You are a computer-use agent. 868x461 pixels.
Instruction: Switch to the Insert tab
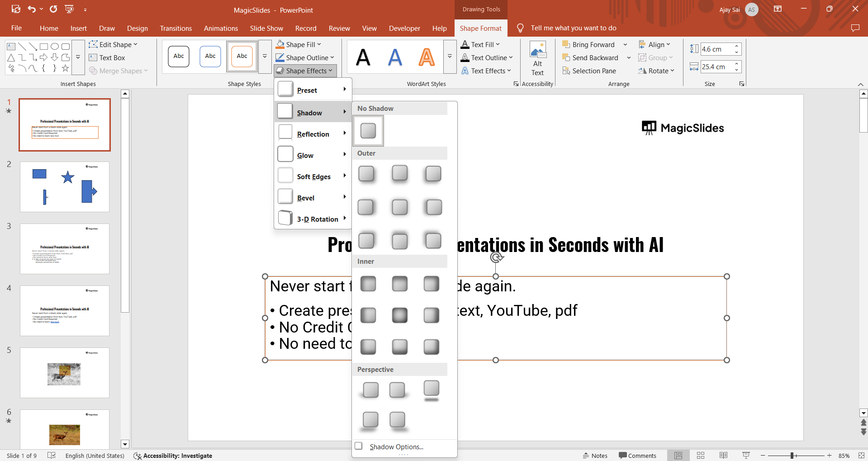(x=79, y=28)
